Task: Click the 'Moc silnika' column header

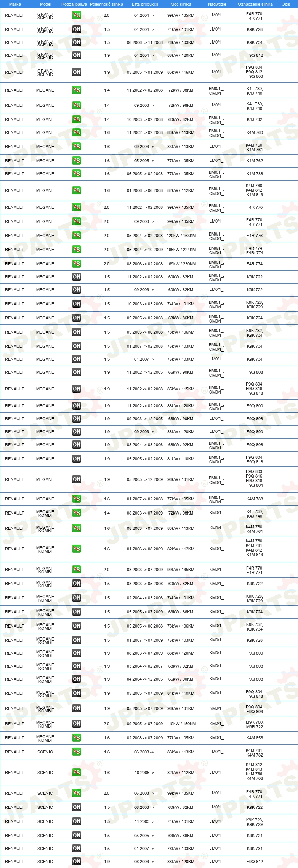Action: coord(181,4)
